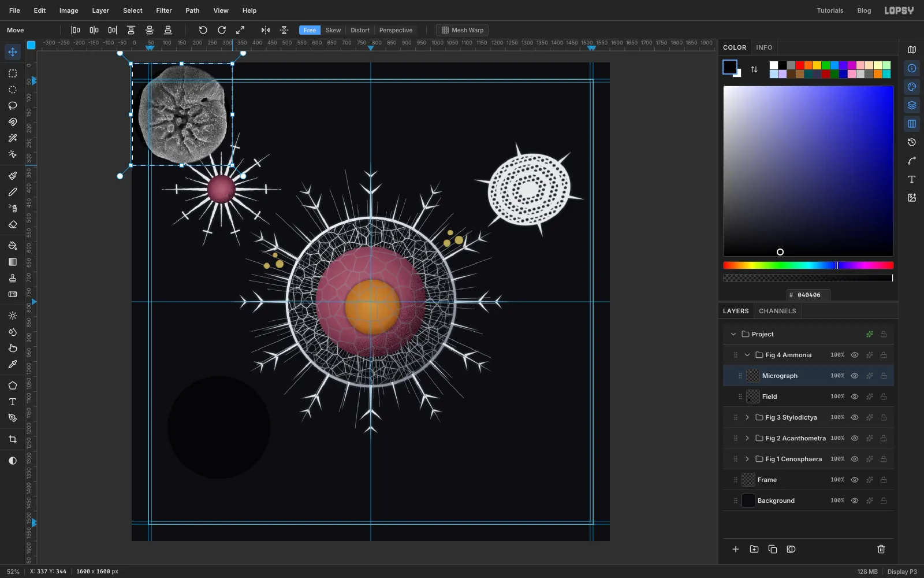The height and width of the screenshot is (578, 924).
Task: Delete layer with the trash icon
Action: [x=881, y=549]
